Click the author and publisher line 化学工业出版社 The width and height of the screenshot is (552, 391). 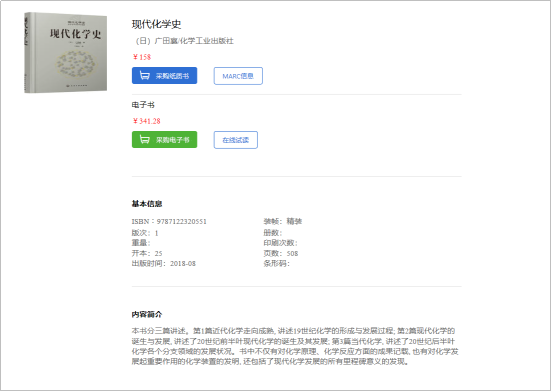[184, 41]
